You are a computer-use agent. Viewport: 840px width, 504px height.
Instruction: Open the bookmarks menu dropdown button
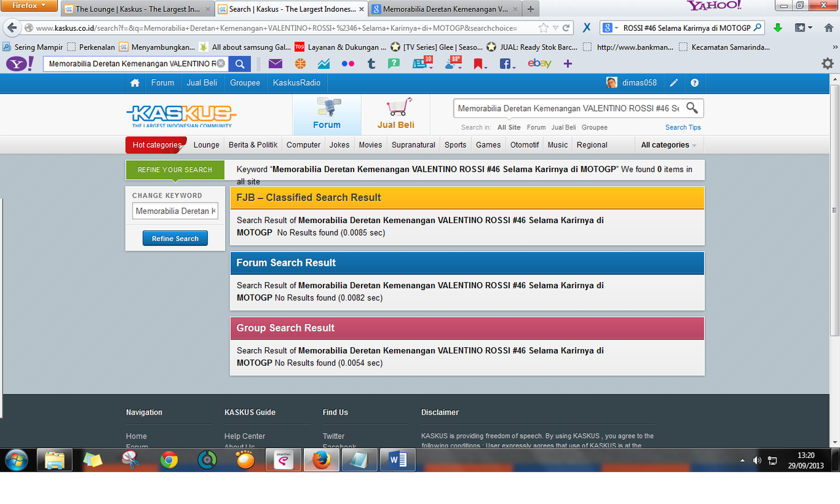[x=803, y=28]
